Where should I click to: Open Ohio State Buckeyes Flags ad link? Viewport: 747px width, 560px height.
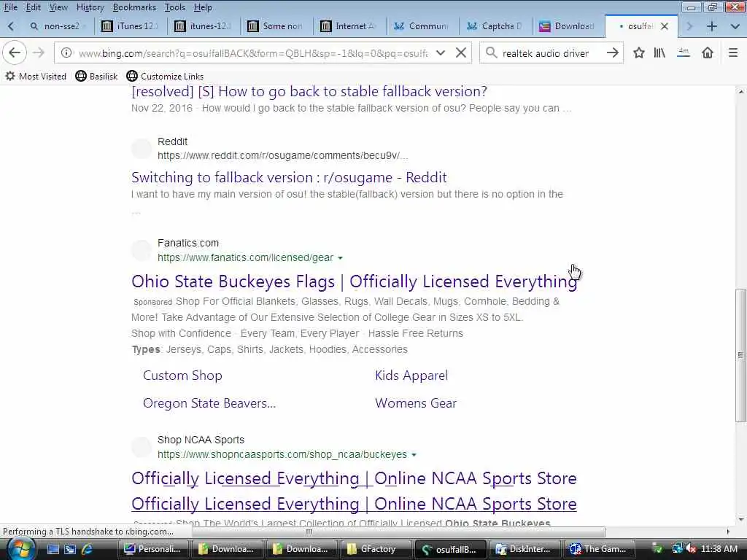point(355,281)
